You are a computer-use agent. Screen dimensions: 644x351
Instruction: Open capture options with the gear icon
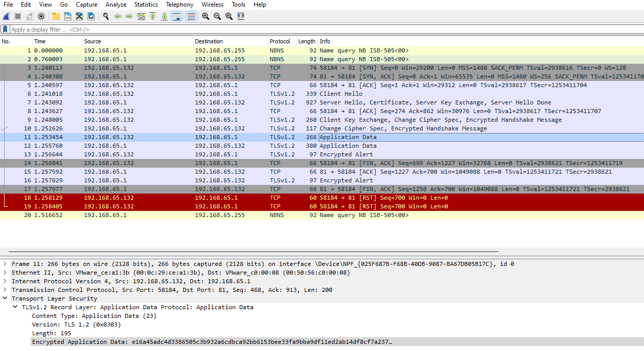41,16
